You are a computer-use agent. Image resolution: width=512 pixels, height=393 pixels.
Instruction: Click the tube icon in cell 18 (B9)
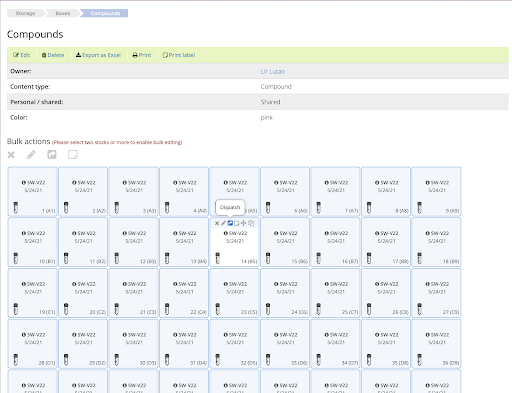click(419, 258)
